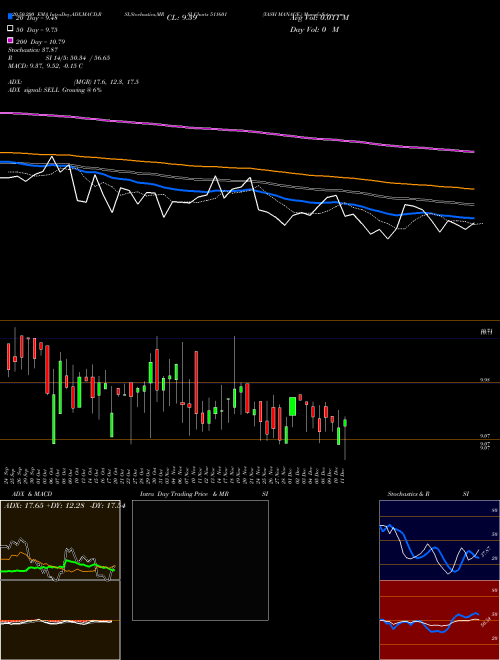The height and width of the screenshot is (660, 500).
Task: Click the blue Stochastics sub-chart
Action: pyautogui.click(x=439, y=540)
